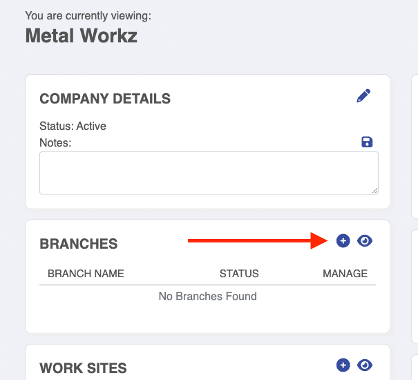Click the No Branches Found message
This screenshot has width=418, height=380.
coord(207,296)
